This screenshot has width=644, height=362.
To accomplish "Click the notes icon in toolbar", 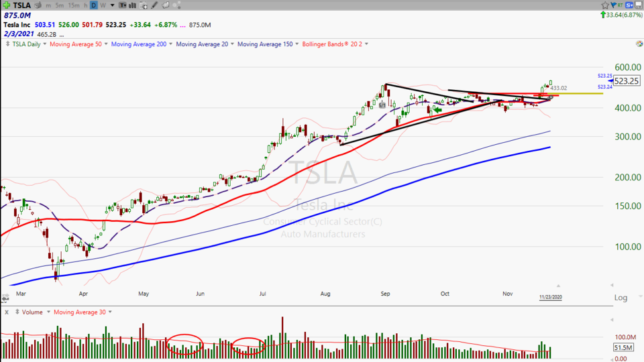I will 166,5.
